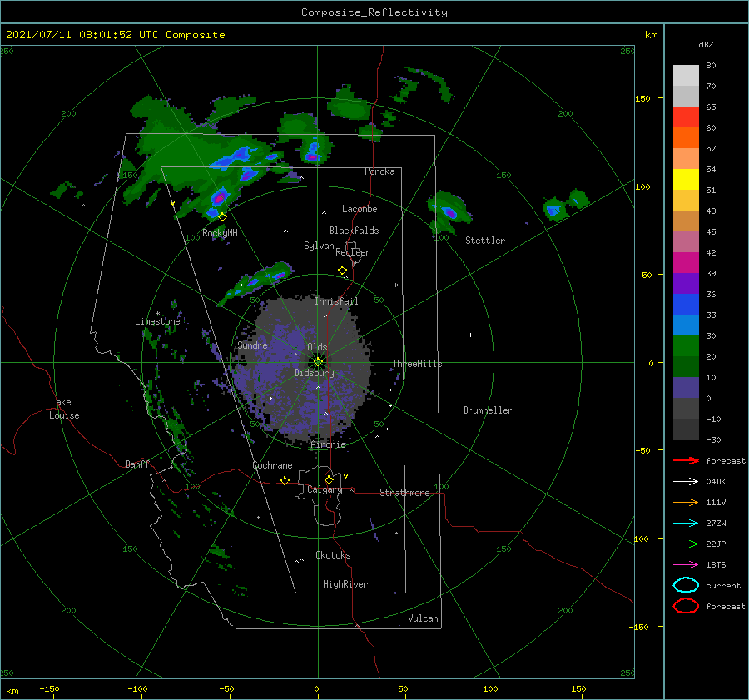This screenshot has height=700, width=749.
Task: Click the Sundre city label
Action: tap(252, 345)
